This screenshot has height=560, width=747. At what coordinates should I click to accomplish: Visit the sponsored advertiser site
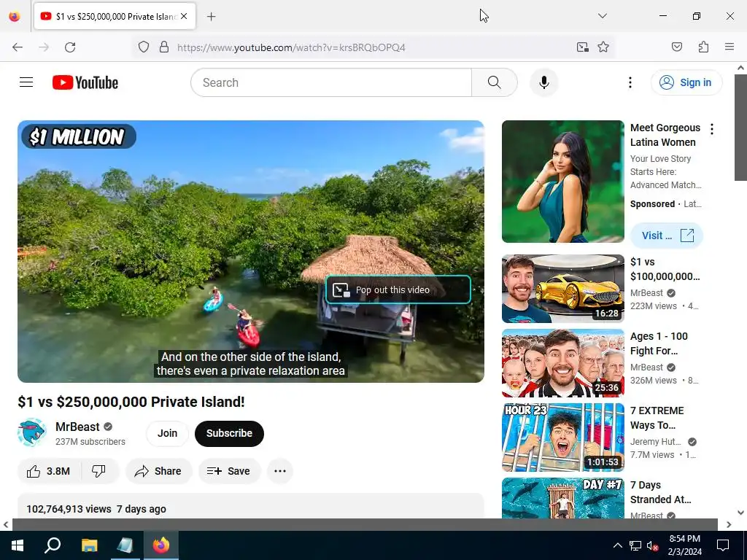pos(667,236)
